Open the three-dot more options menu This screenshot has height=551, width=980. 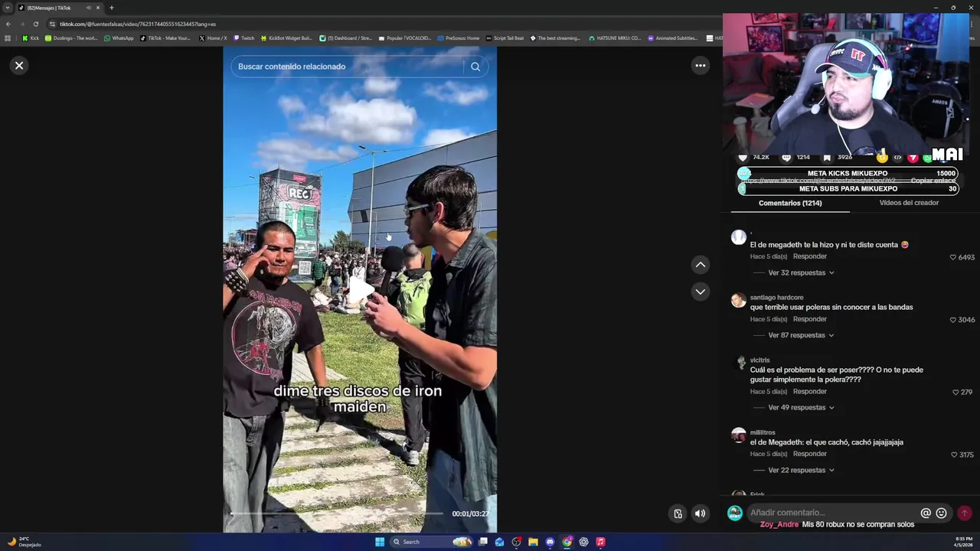pos(700,66)
